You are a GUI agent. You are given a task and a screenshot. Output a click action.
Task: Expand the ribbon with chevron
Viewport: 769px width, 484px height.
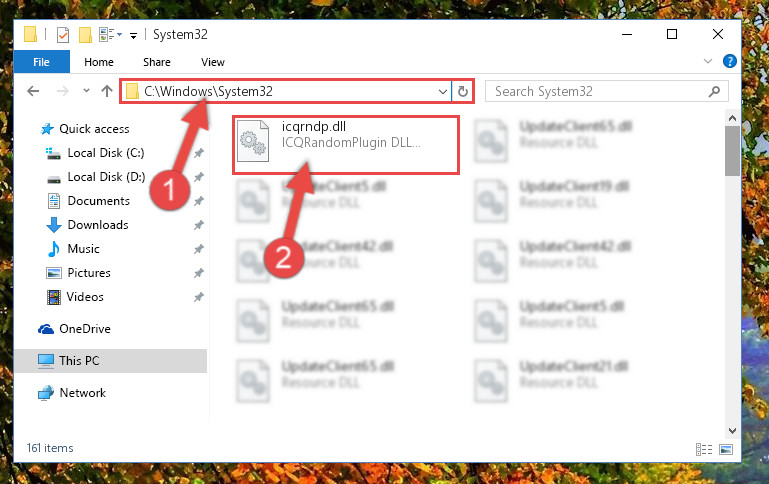708,61
